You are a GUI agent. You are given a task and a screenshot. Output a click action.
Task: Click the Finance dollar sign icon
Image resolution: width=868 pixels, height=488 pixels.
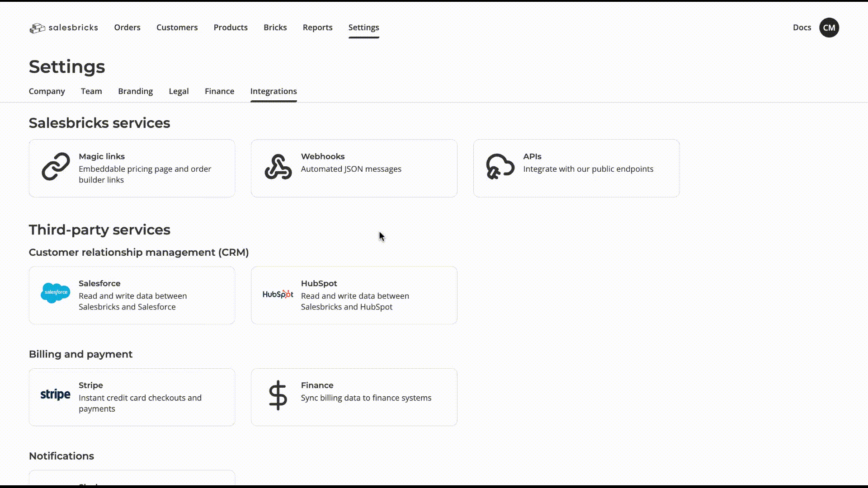click(278, 395)
